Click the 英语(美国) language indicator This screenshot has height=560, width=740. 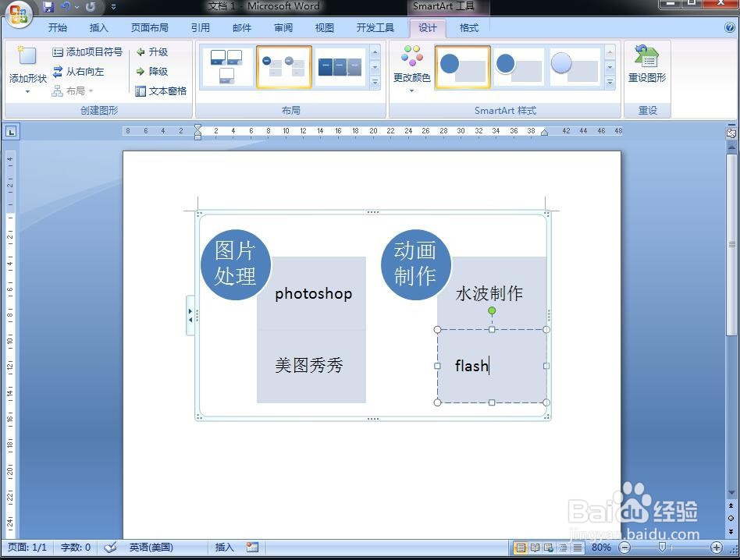click(151, 547)
